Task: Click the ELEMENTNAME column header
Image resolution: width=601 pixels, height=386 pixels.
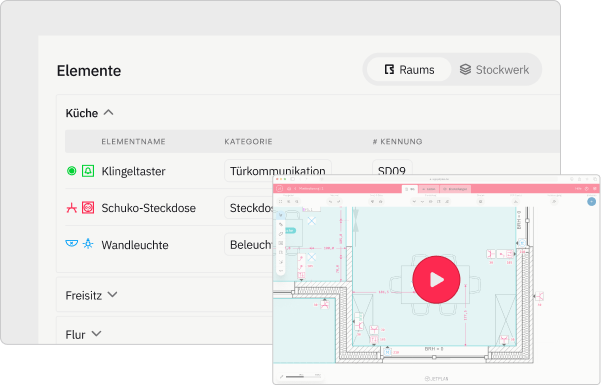Action: (x=133, y=142)
